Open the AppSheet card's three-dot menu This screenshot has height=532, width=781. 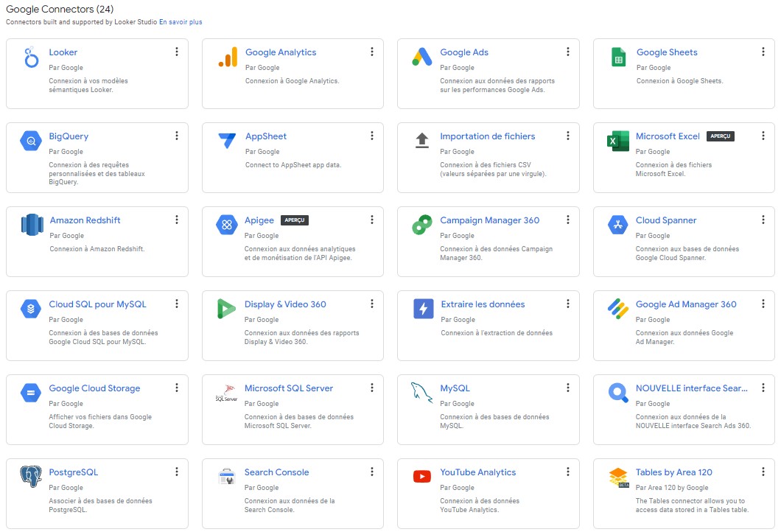371,136
